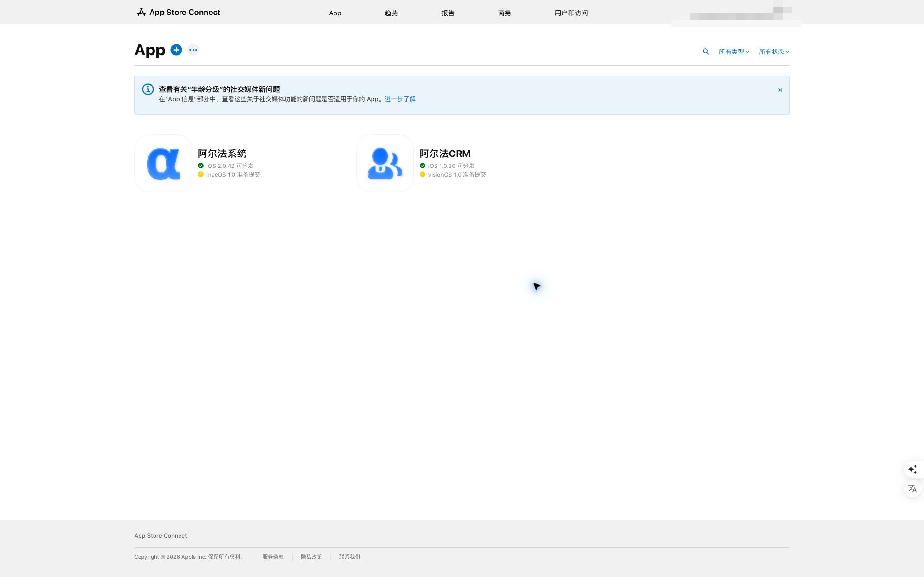Viewport: 924px width, 577px height.
Task: Open the 趋势 nav tab
Action: [x=391, y=13]
